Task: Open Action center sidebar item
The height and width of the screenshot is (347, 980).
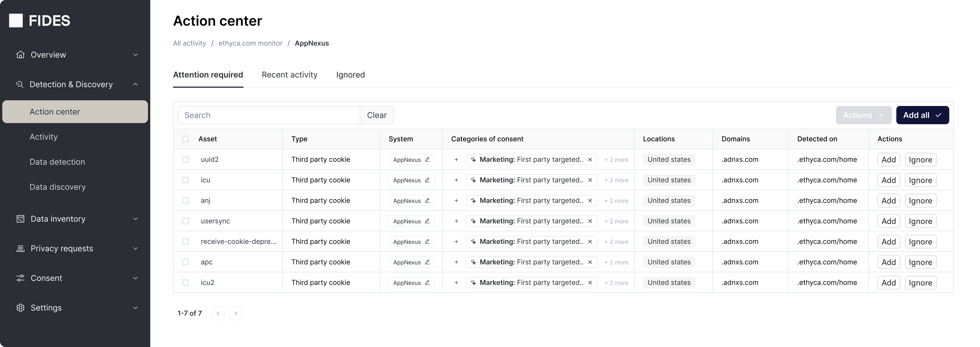Action: click(75, 112)
